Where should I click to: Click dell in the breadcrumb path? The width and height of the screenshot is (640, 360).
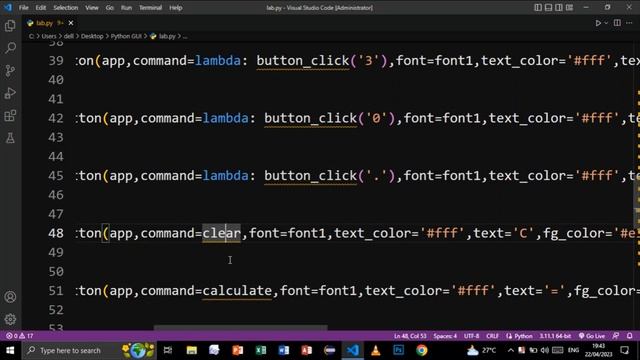69,36
